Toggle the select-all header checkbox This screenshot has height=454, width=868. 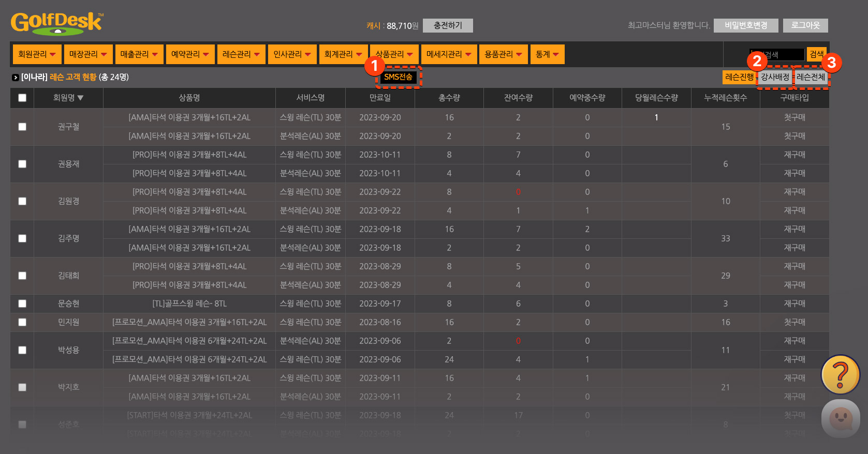tap(22, 98)
